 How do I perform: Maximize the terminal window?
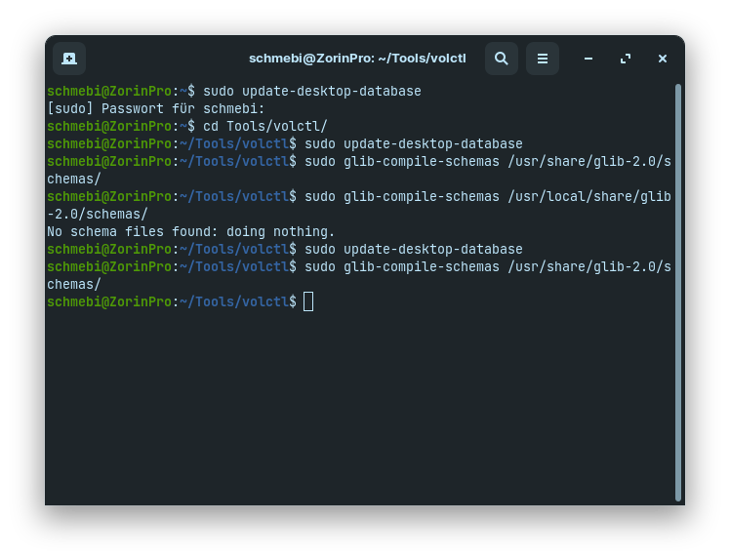coord(626,59)
